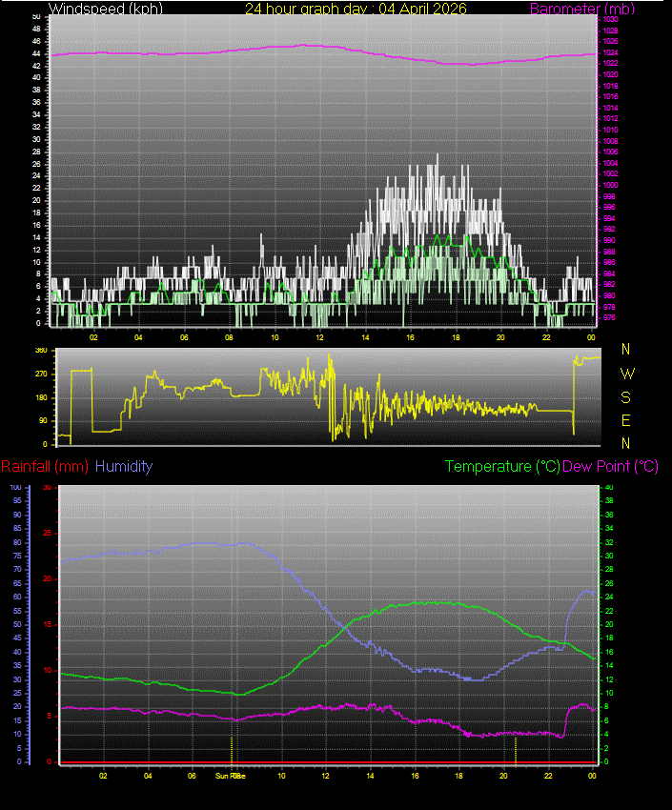672x810 pixels.
Task: Click the "Dew Point (°C)" legend label
Action: (x=610, y=467)
